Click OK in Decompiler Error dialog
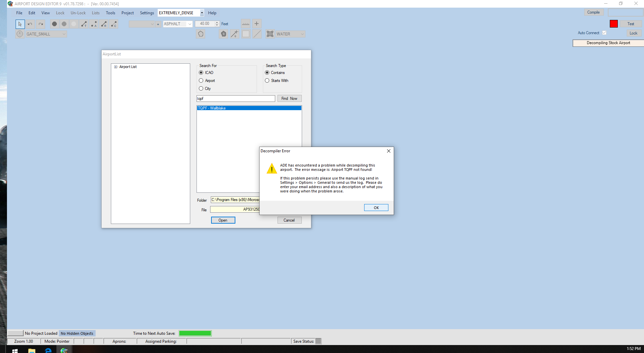This screenshot has width=644, height=353. 376,208
